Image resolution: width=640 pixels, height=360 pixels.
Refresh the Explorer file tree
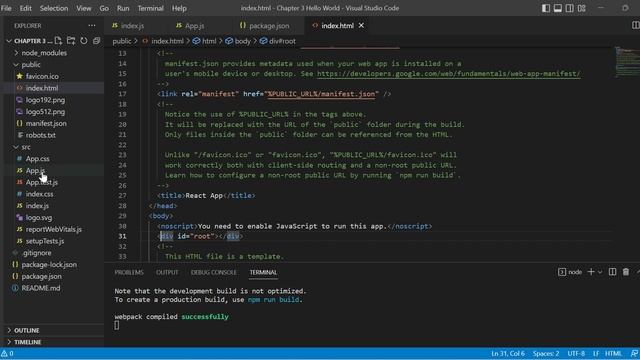click(84, 41)
